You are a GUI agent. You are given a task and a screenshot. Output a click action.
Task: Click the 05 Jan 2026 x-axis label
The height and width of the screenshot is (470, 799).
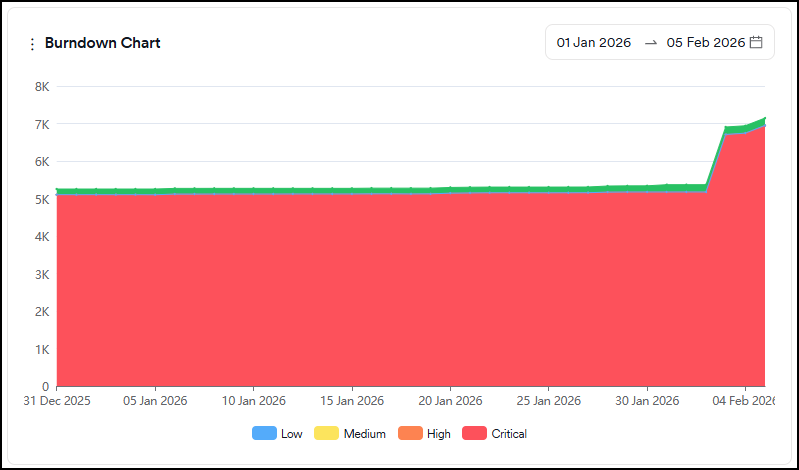(x=155, y=401)
